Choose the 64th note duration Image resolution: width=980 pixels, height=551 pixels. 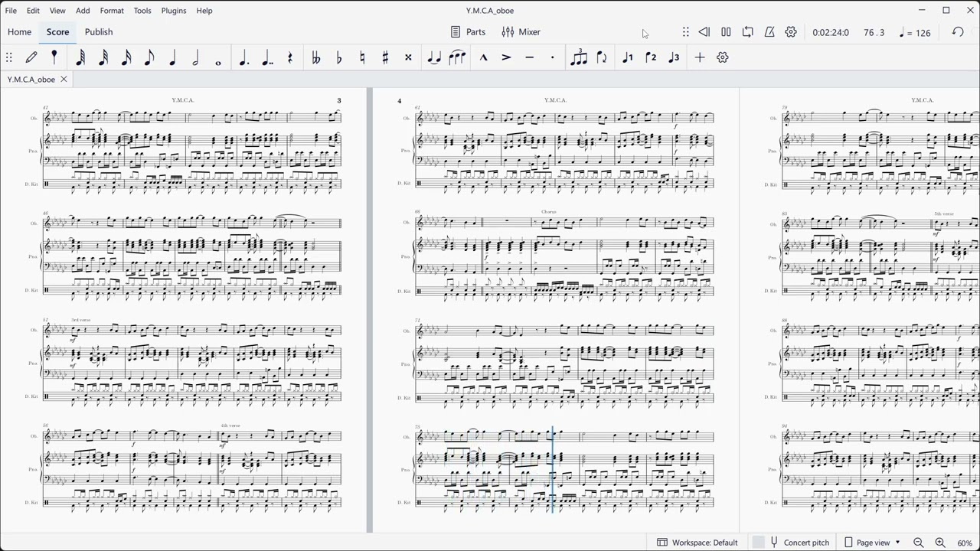point(80,57)
